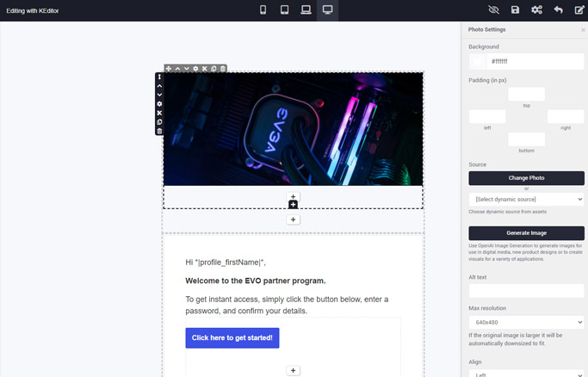
Task: Open page settings gears icon
Action: [536, 10]
